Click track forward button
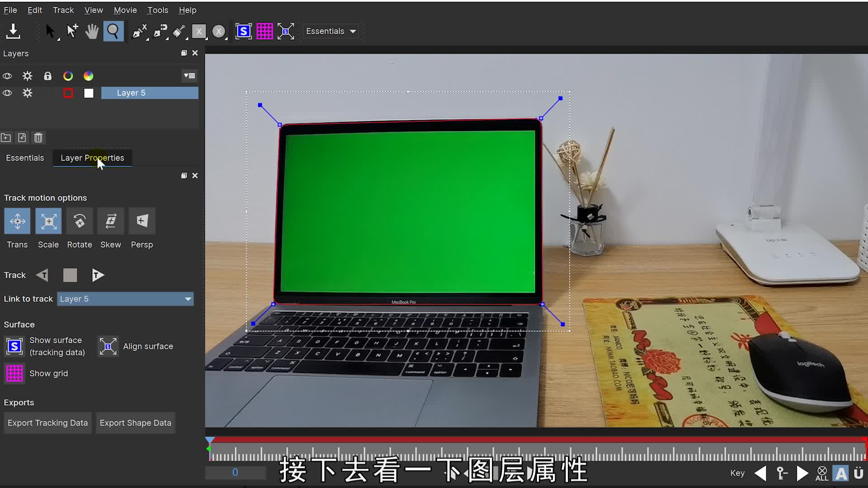Image resolution: width=868 pixels, height=488 pixels. coord(98,275)
